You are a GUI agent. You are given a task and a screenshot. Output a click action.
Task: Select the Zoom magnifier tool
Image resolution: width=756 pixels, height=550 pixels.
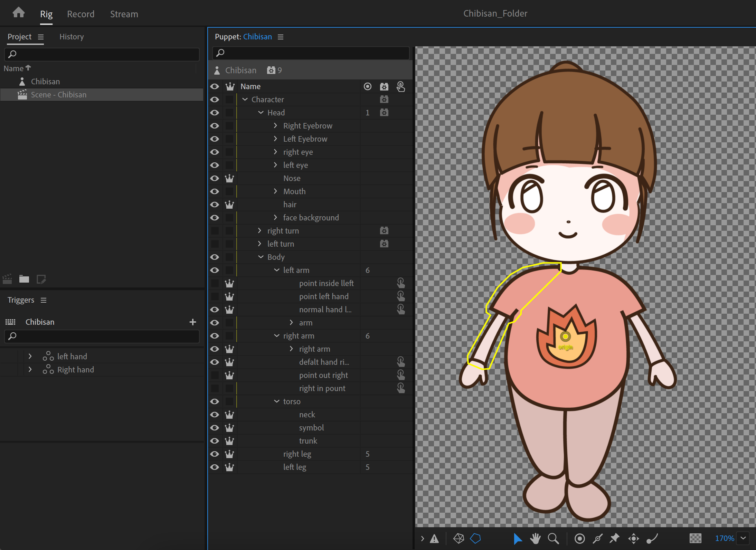[553, 538]
